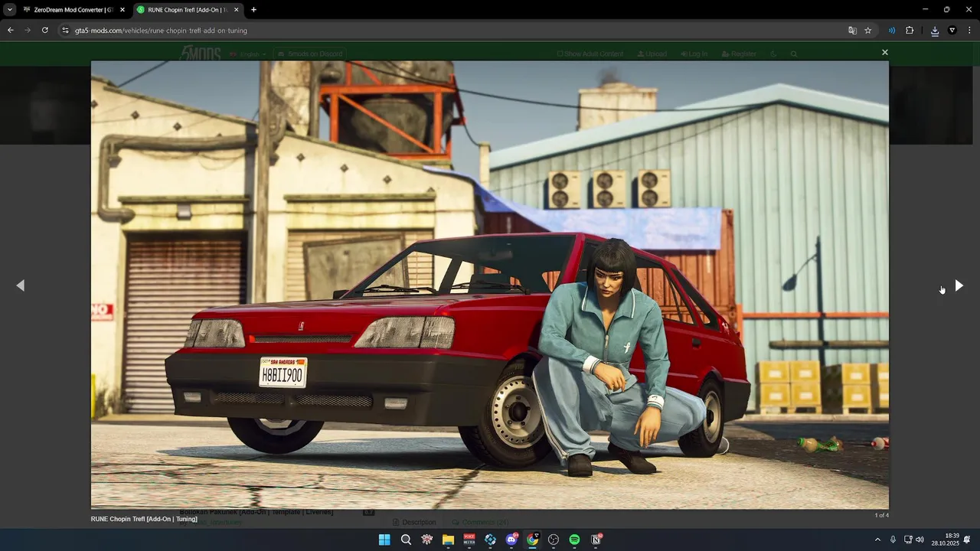Reload the current page
980x551 pixels.
pyautogui.click(x=45, y=31)
